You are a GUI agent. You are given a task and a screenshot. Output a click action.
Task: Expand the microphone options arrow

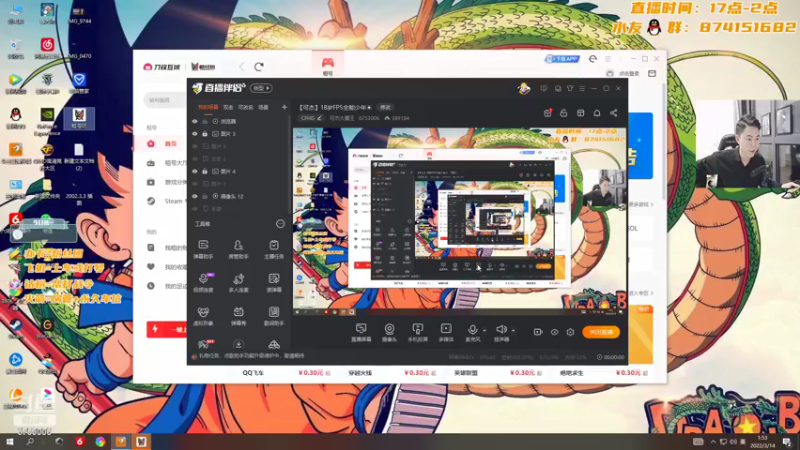point(484,330)
